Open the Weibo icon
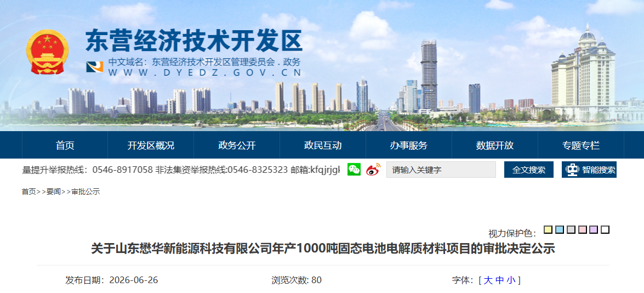The width and height of the screenshot is (644, 293). tap(373, 170)
